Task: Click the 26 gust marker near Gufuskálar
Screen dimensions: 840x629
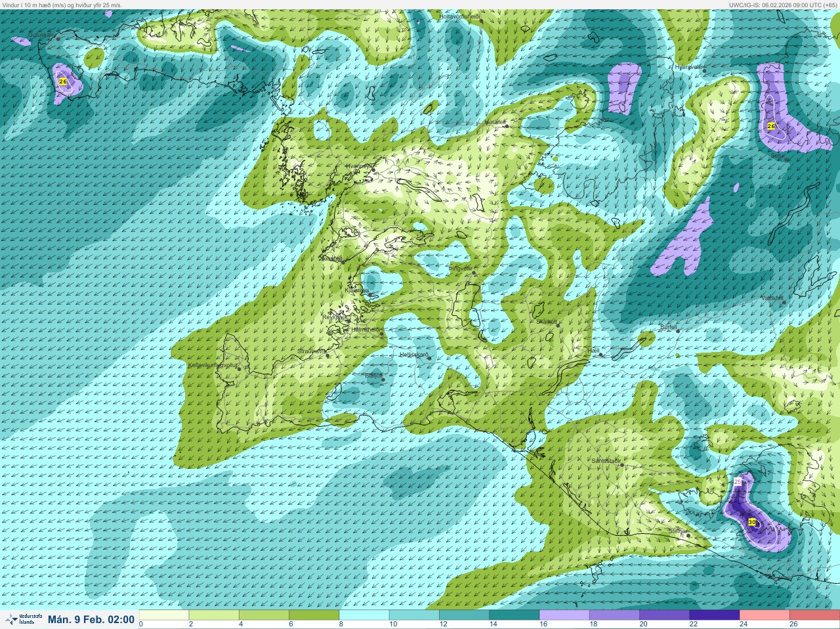Action: tap(63, 81)
